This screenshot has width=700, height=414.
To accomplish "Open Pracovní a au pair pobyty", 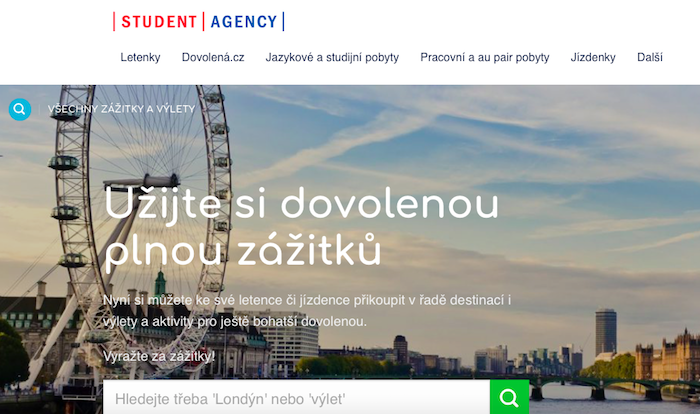I will (485, 57).
